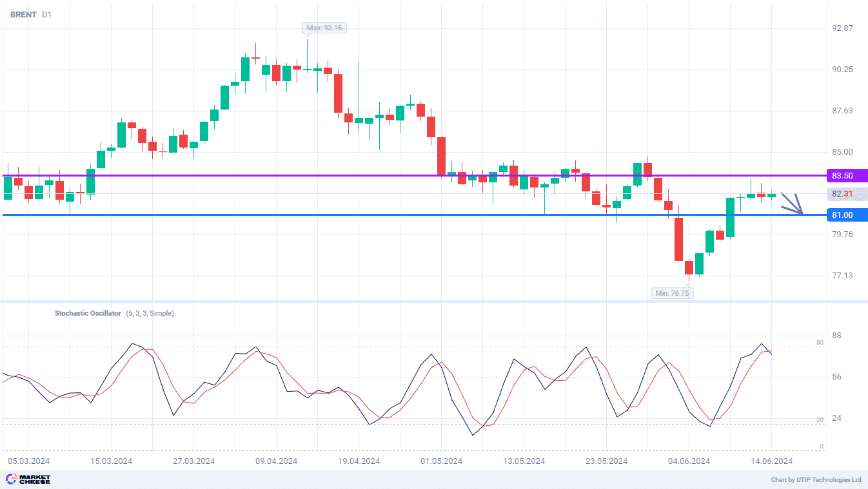Click the 13.05.2024 date label

coord(524,461)
